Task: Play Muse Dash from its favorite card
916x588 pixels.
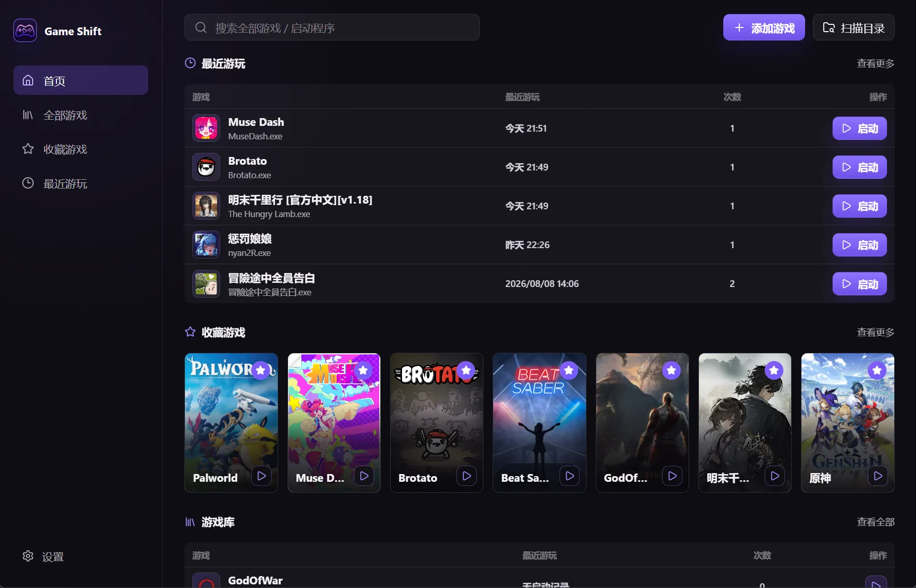Action: point(364,476)
